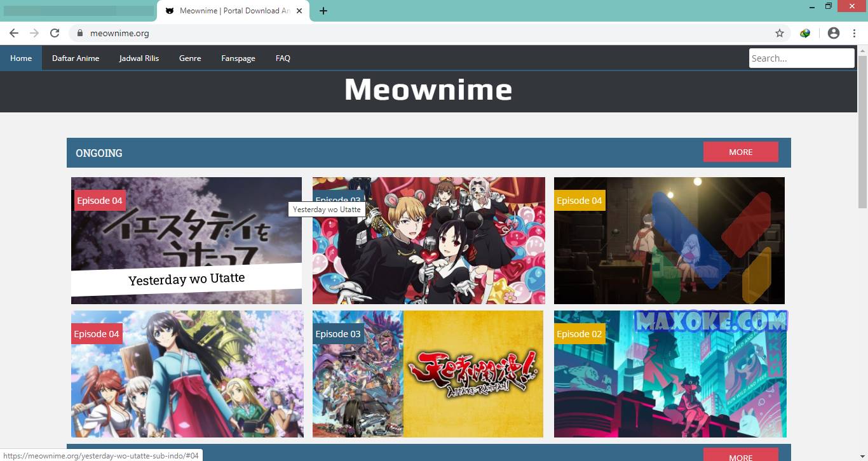Click the ONGOING section heading
The height and width of the screenshot is (461, 868).
99,153
